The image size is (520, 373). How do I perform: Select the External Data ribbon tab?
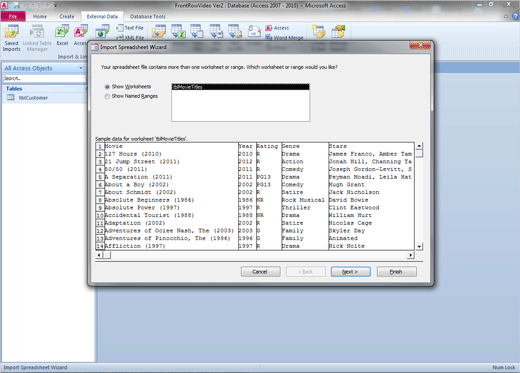(102, 16)
